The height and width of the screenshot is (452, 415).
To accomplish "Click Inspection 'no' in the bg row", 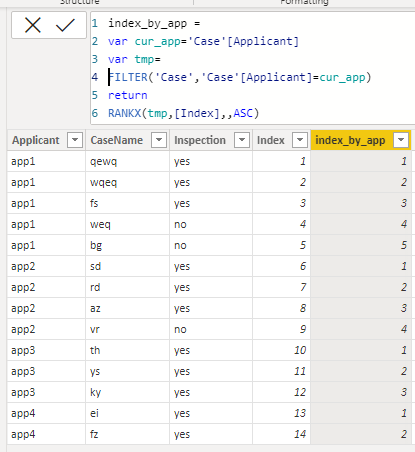I will tap(211, 245).
